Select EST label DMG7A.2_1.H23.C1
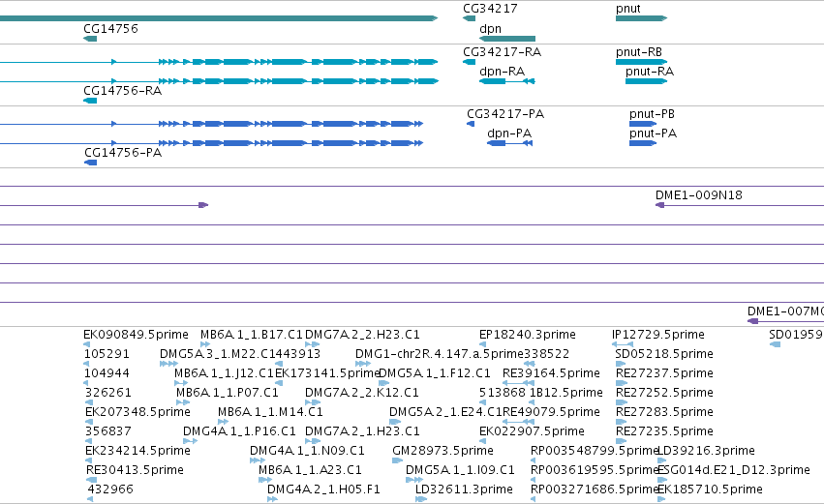Image resolution: width=824 pixels, height=504 pixels. tap(362, 431)
